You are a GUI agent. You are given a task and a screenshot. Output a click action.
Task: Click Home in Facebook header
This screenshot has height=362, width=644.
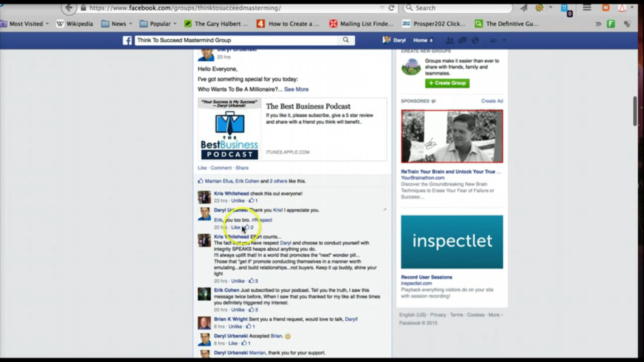420,41
